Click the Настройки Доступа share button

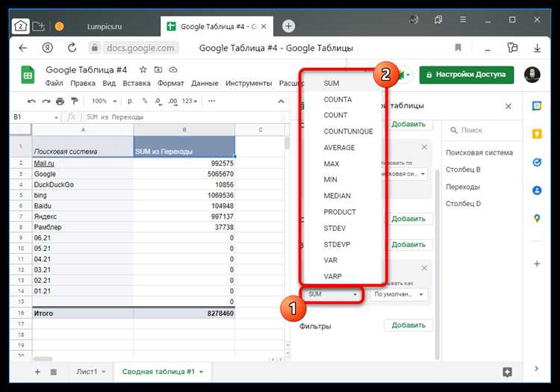[467, 75]
